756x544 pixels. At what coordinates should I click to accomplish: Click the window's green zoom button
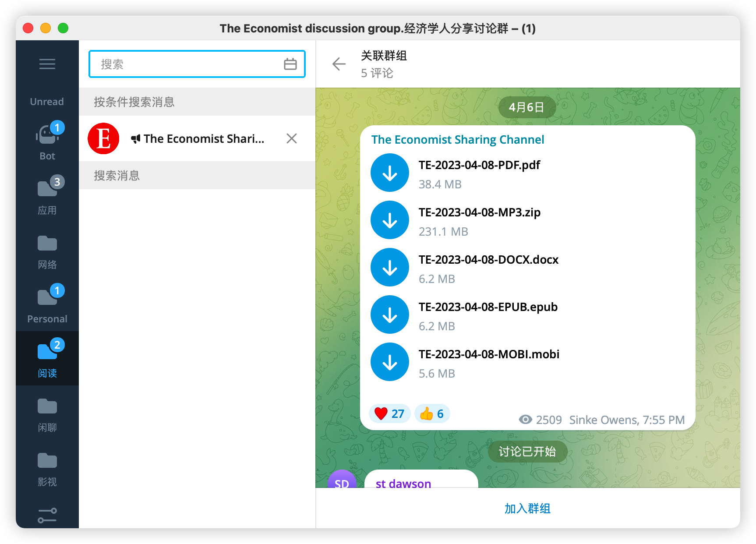tap(63, 28)
